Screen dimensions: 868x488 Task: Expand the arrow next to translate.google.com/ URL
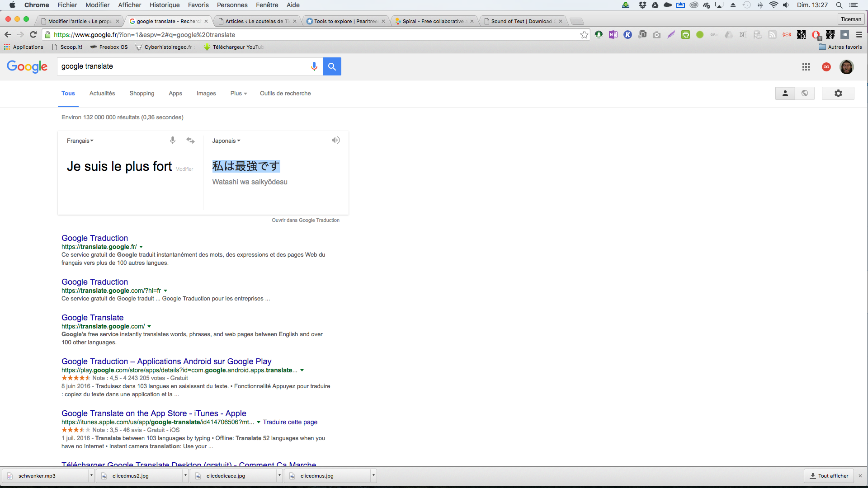(x=149, y=327)
